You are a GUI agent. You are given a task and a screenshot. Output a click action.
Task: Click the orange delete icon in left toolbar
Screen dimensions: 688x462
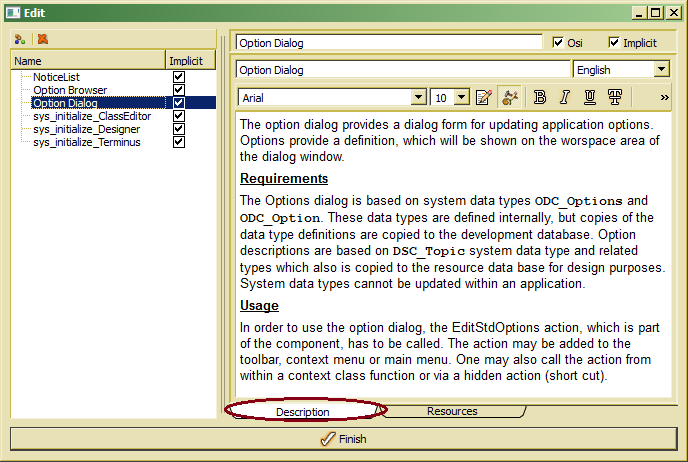pyautogui.click(x=43, y=39)
